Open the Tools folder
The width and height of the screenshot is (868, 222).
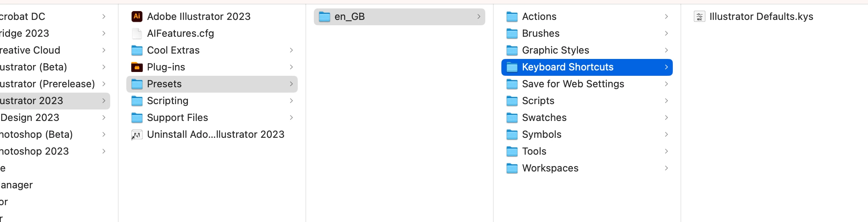pos(587,151)
